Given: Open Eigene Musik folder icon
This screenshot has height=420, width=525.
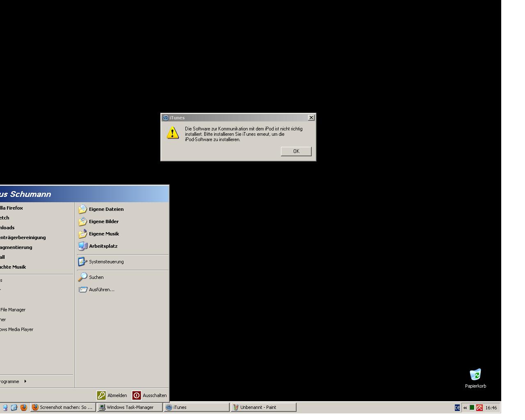Looking at the screenshot, I should click(x=83, y=234).
